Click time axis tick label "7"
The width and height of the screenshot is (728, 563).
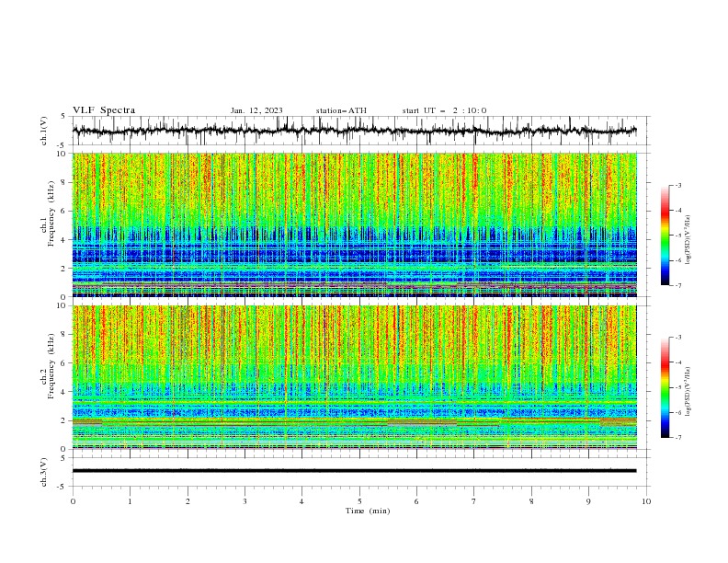474,501
